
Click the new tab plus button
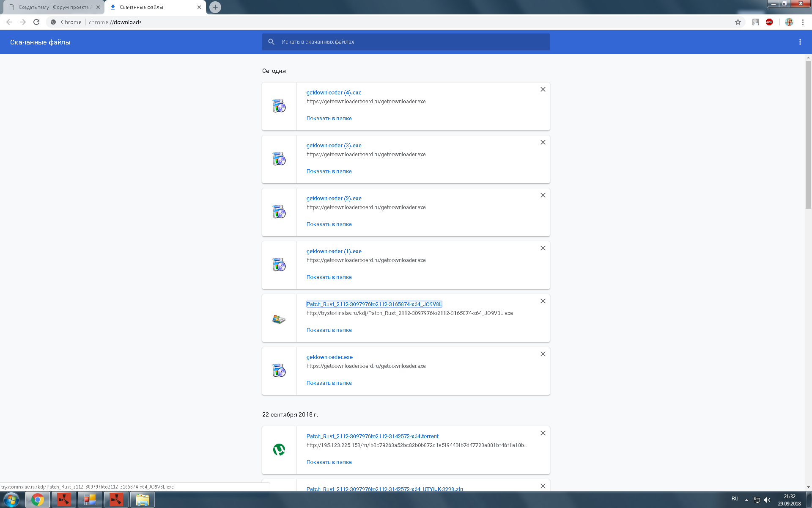215,7
